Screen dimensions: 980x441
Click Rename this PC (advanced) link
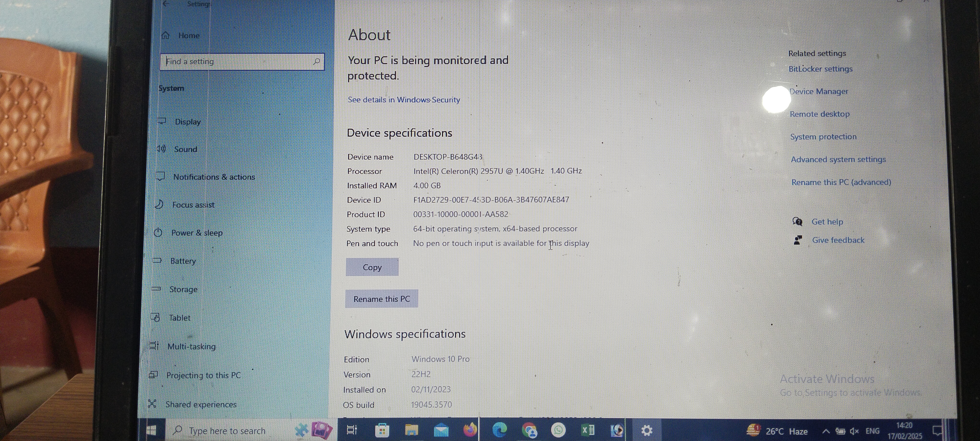click(x=841, y=182)
